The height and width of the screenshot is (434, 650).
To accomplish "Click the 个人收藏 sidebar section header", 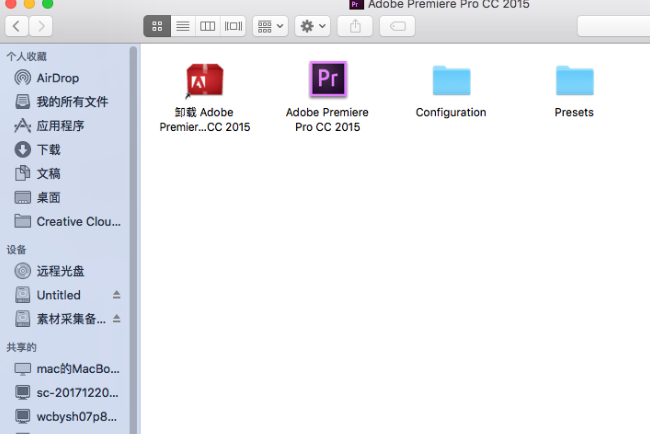I will click(x=27, y=56).
